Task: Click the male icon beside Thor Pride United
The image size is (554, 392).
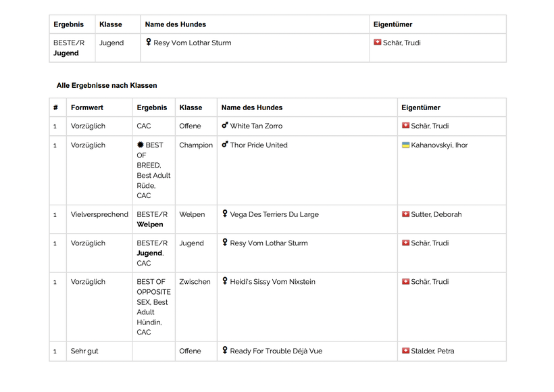Action: pyautogui.click(x=225, y=145)
